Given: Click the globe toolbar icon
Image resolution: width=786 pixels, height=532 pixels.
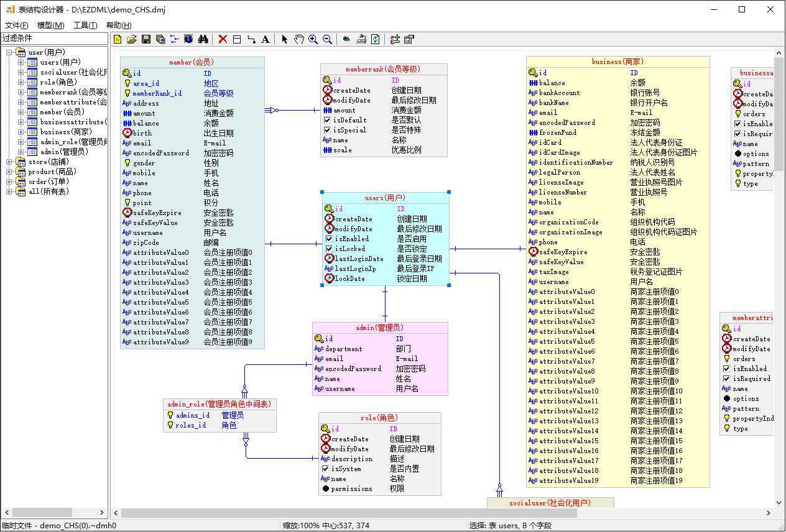Looking at the screenshot, I should 188,39.
